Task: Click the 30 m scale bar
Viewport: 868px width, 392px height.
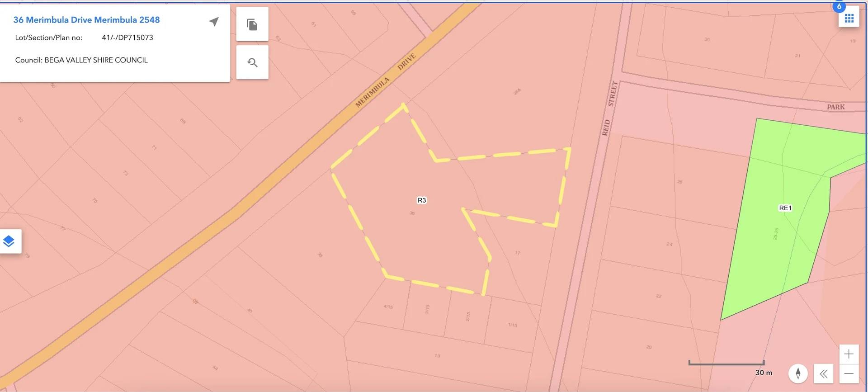Action: [726, 363]
